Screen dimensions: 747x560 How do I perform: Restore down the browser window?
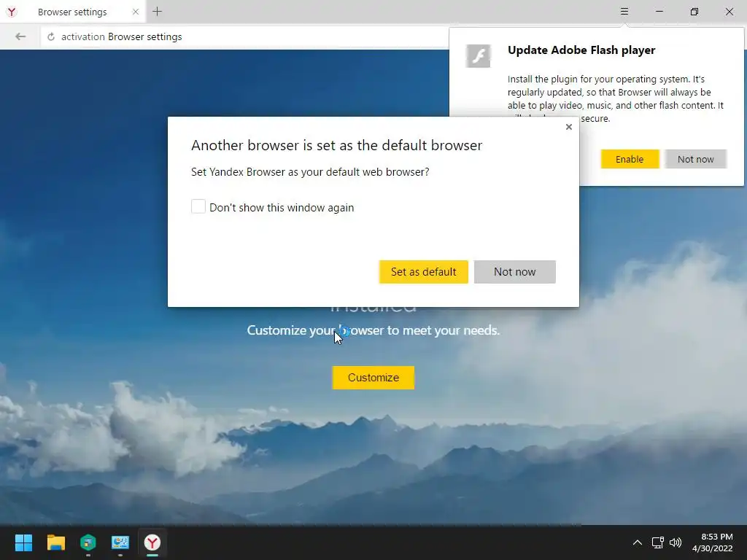tap(694, 12)
